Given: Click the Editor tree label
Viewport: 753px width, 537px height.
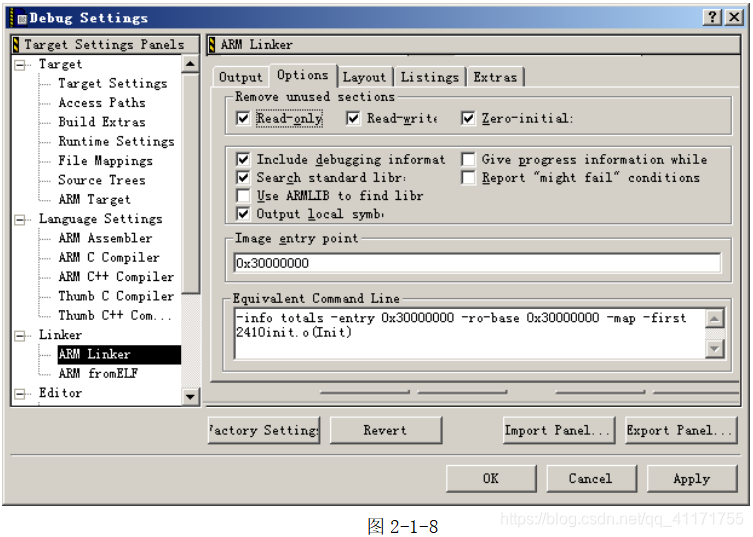Looking at the screenshot, I should (x=61, y=393).
